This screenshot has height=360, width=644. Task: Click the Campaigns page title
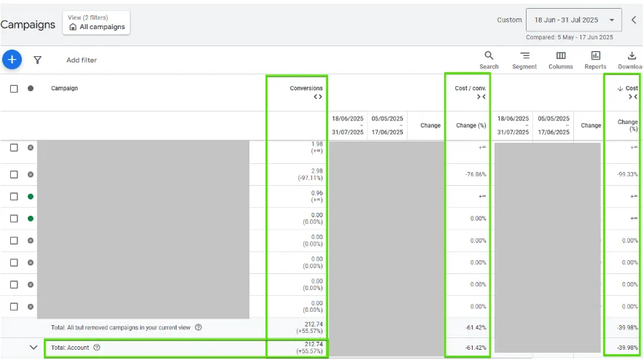click(28, 25)
